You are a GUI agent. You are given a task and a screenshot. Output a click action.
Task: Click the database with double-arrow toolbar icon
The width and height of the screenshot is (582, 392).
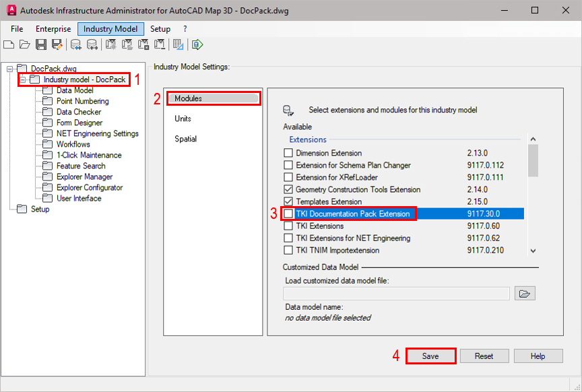pyautogui.click(x=92, y=45)
